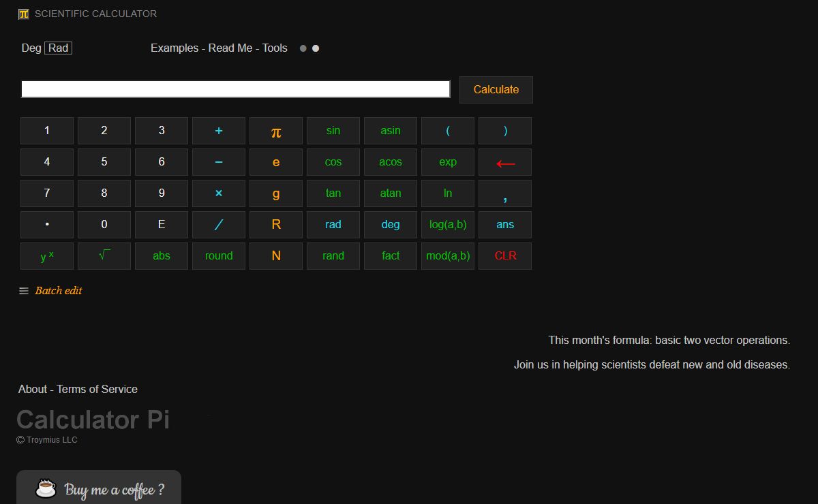The height and width of the screenshot is (504, 818).
Task: Click the log(a,b) key
Action: point(448,225)
